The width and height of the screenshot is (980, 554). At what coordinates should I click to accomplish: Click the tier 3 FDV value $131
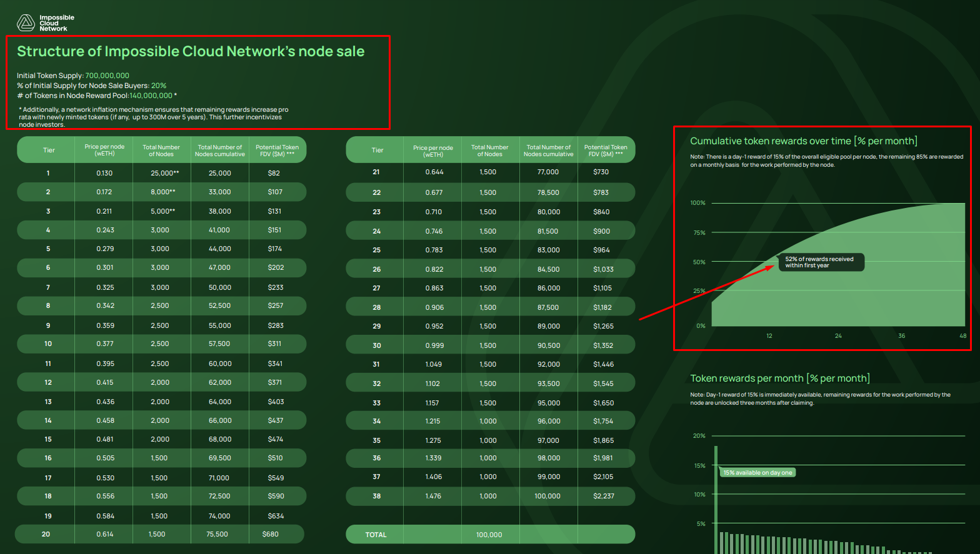click(275, 211)
